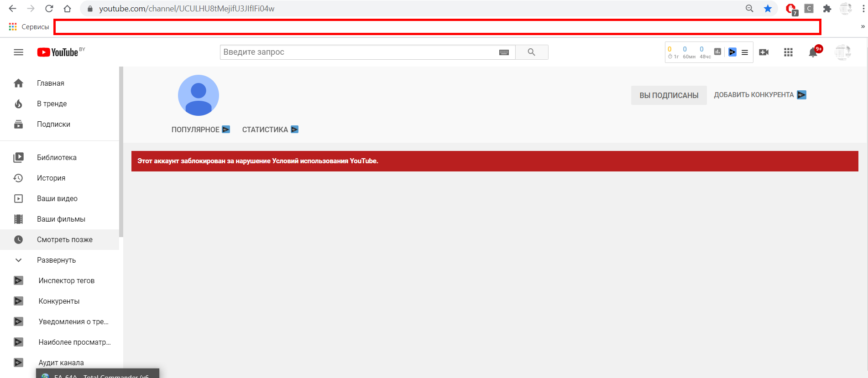
Task: Open the YouTube notifications bell
Action: click(x=813, y=52)
